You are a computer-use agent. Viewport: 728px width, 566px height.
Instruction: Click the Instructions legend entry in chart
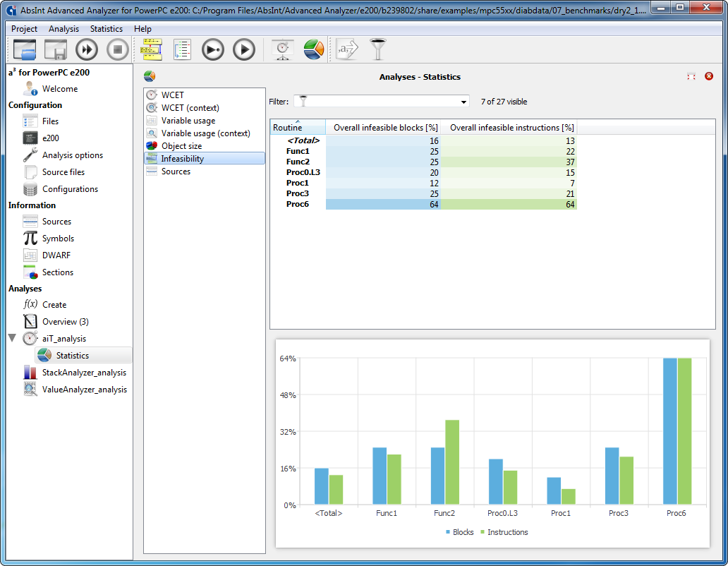(504, 532)
